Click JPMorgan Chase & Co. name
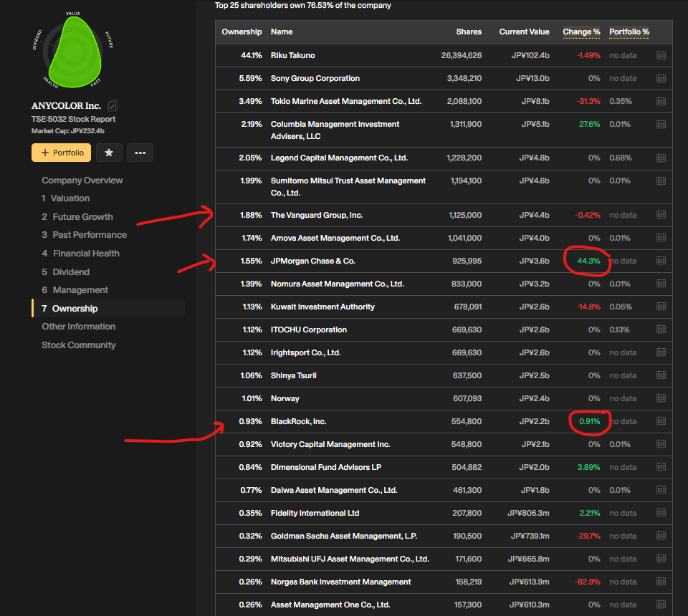The width and height of the screenshot is (688, 616). pos(313,261)
